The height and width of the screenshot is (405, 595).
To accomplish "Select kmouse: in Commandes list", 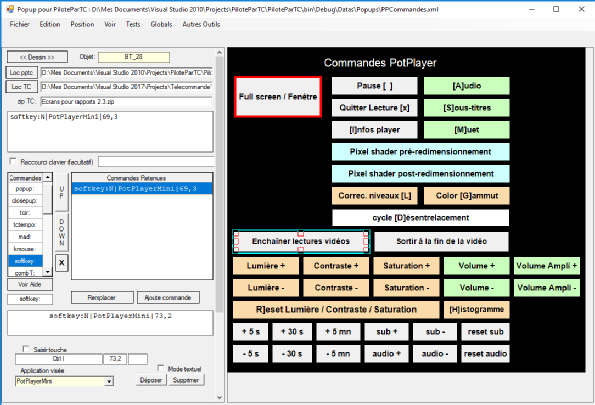I will point(25,249).
